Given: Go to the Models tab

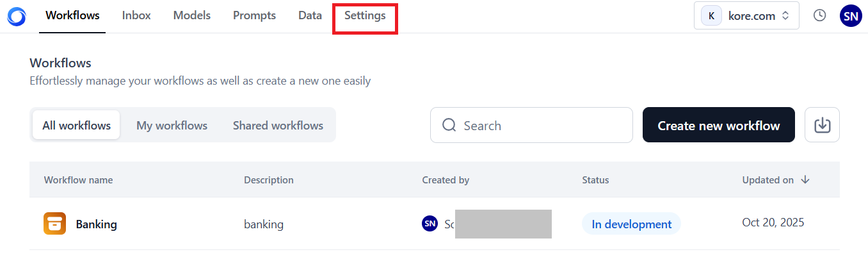Looking at the screenshot, I should click(x=191, y=16).
